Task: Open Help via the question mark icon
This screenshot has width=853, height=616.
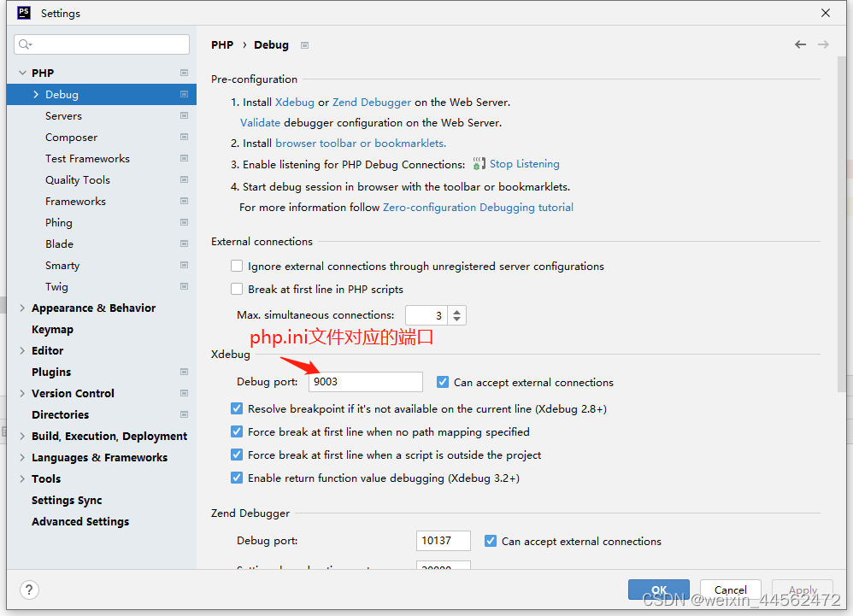Action: pyautogui.click(x=29, y=590)
